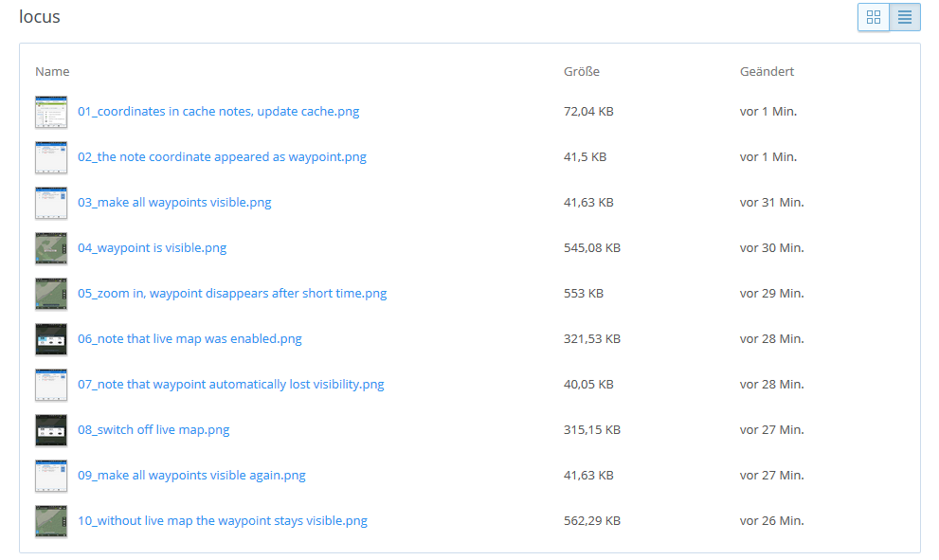This screenshot has height=560, width=939.
Task: Open 01_coordinates in cache notes, update cache.png
Action: pyautogui.click(x=218, y=112)
